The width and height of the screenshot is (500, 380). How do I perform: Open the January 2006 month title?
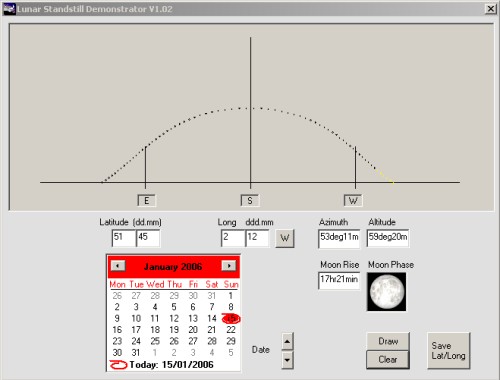point(173,267)
